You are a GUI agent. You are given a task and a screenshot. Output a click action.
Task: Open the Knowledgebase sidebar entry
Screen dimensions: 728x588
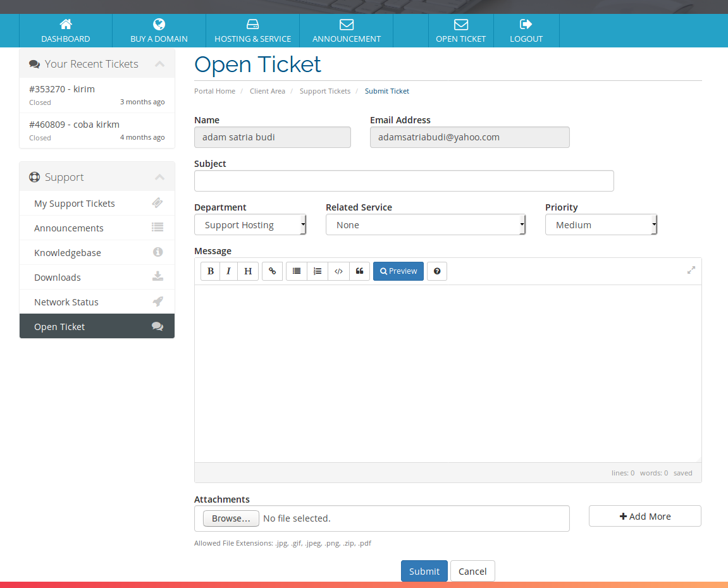(68, 252)
